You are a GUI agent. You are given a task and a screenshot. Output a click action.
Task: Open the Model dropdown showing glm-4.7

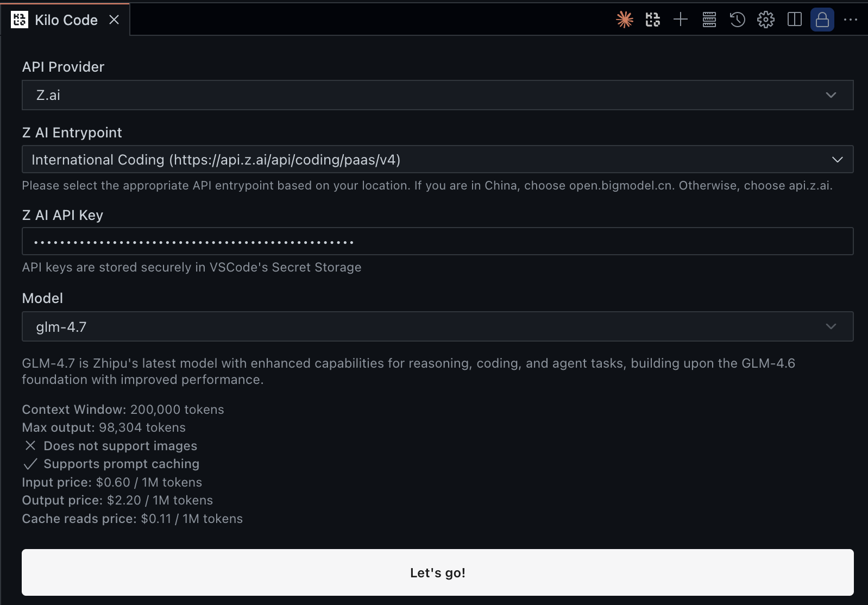438,326
